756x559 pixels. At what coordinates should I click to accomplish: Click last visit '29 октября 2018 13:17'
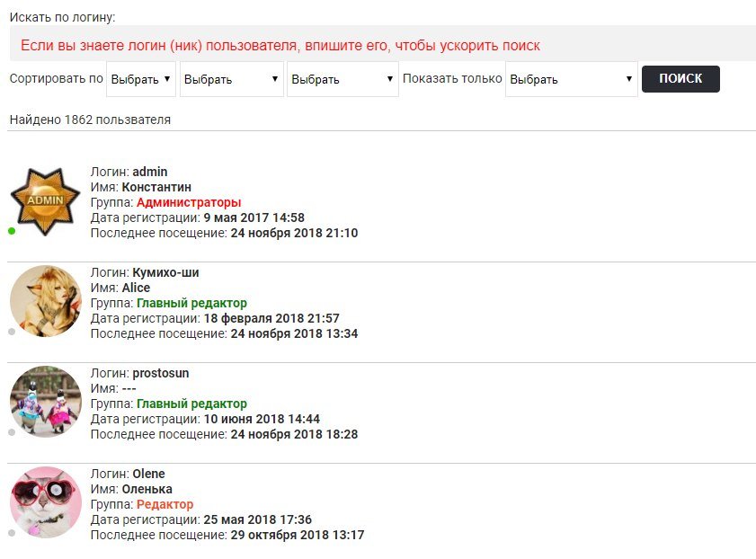tap(298, 536)
